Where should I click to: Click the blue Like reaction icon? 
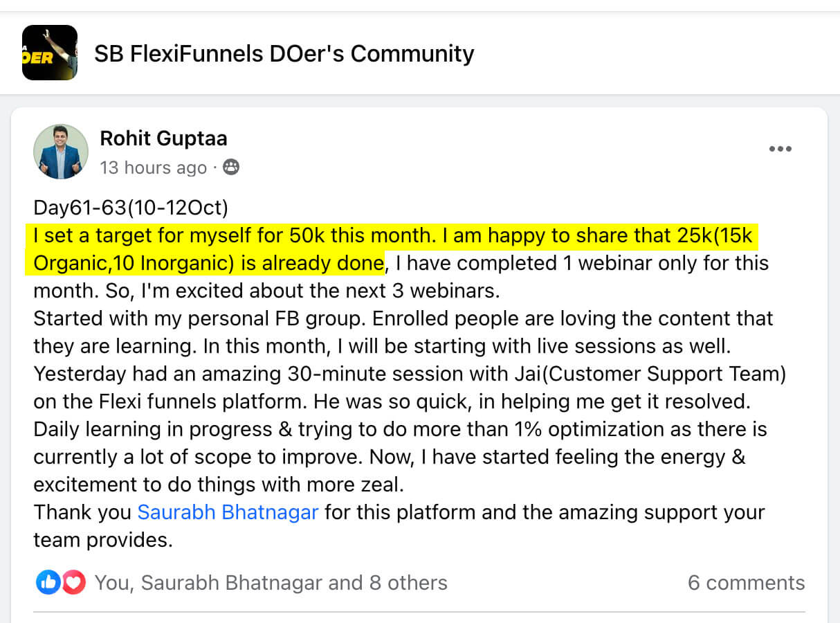48,583
